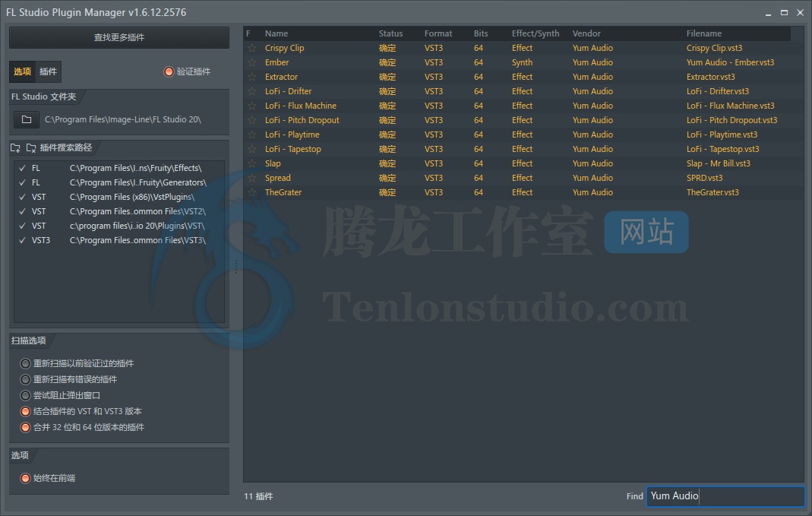Screen dimensions: 812x516
Task: Click the Find search field
Action: coord(725,495)
